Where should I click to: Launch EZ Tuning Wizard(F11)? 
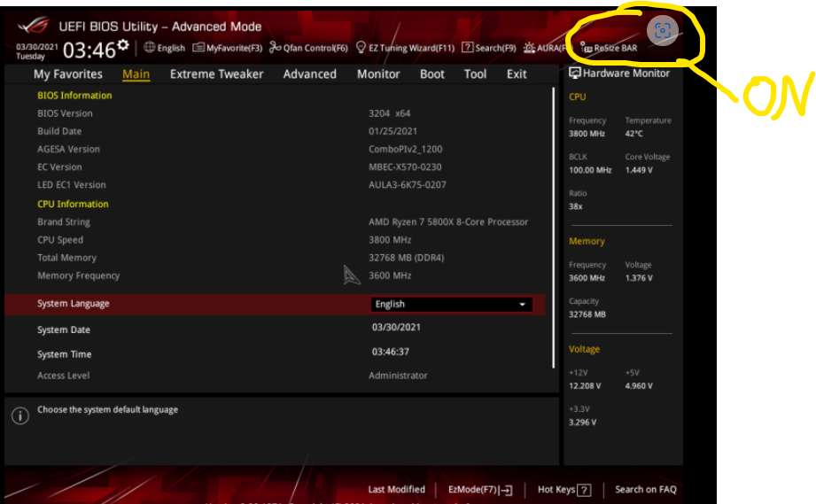pyautogui.click(x=405, y=48)
